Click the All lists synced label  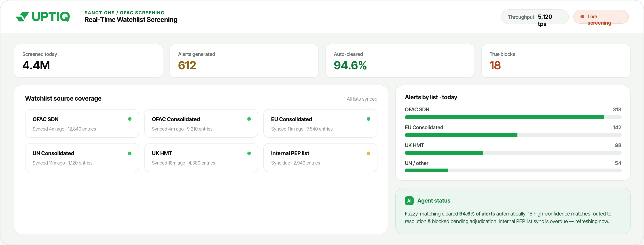[362, 99]
